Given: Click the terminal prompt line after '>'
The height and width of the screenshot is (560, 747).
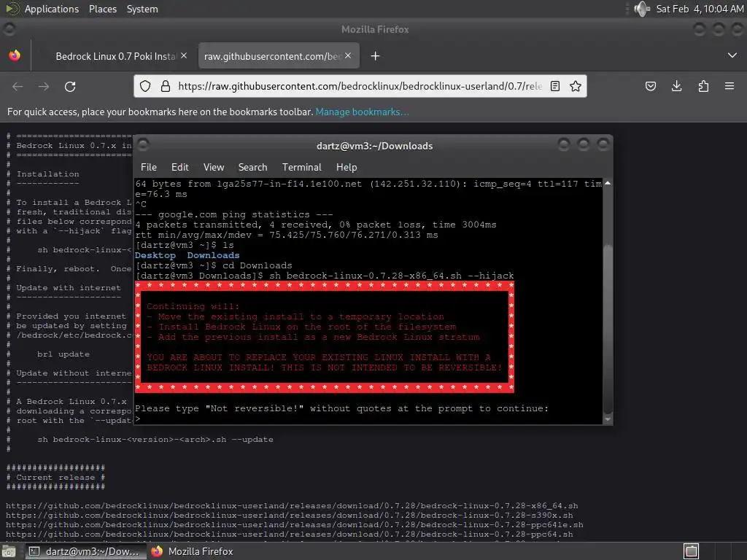Looking at the screenshot, I should 367,419.
